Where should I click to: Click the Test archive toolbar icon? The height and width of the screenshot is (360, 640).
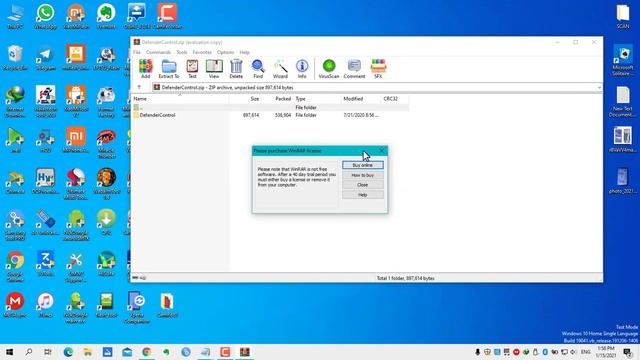pos(192,69)
